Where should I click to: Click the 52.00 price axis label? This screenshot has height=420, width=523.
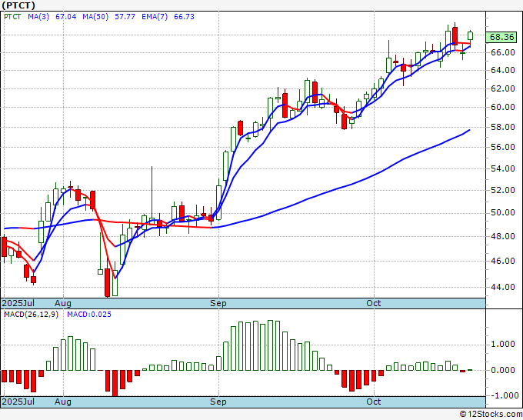[503, 190]
